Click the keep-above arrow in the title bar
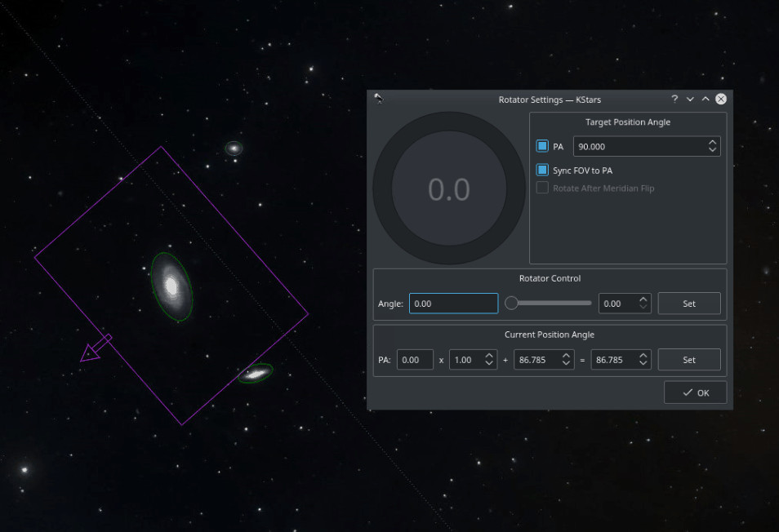This screenshot has height=532, width=779. coord(705,99)
